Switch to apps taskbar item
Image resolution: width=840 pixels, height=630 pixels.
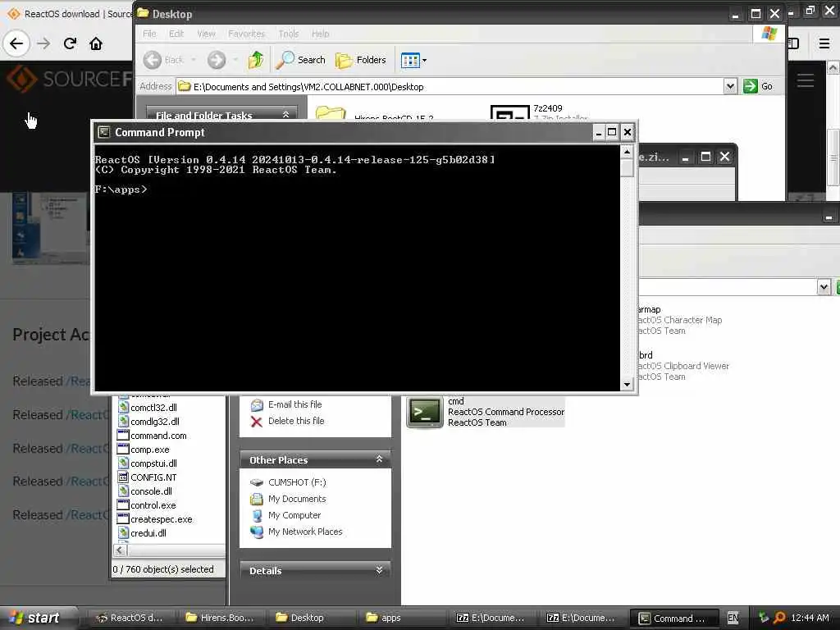[x=400, y=618]
